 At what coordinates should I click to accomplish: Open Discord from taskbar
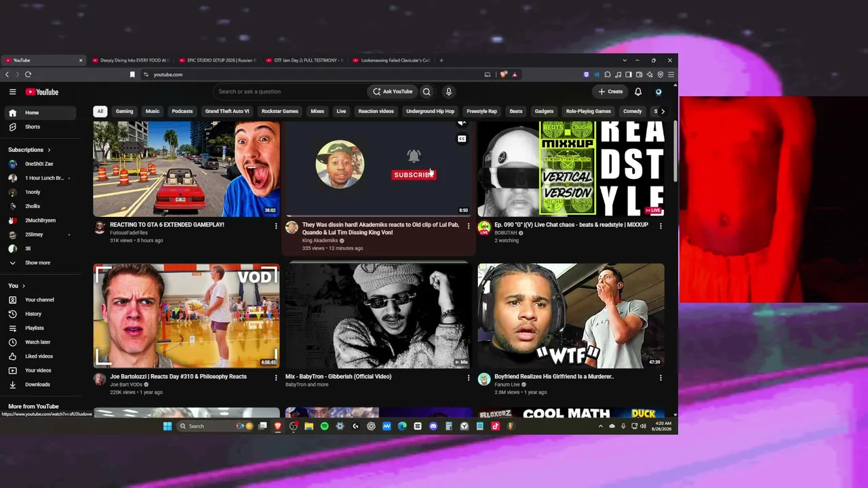click(433, 426)
